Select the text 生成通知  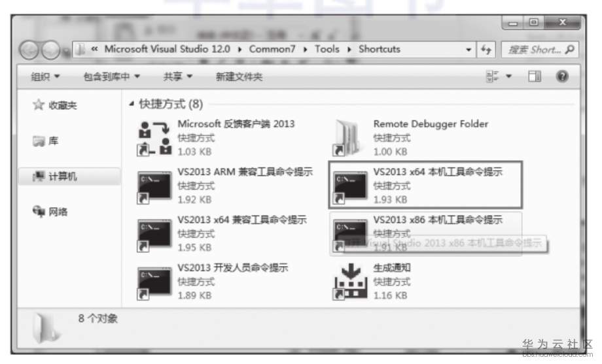tap(391, 268)
